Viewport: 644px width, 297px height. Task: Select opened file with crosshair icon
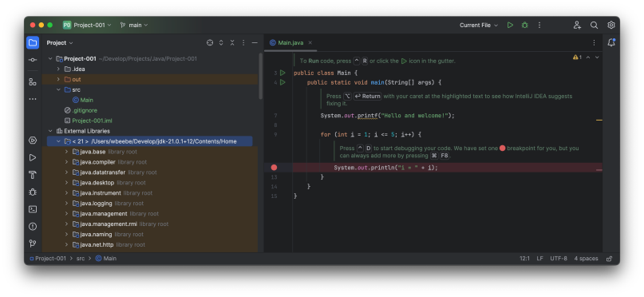pyautogui.click(x=210, y=43)
